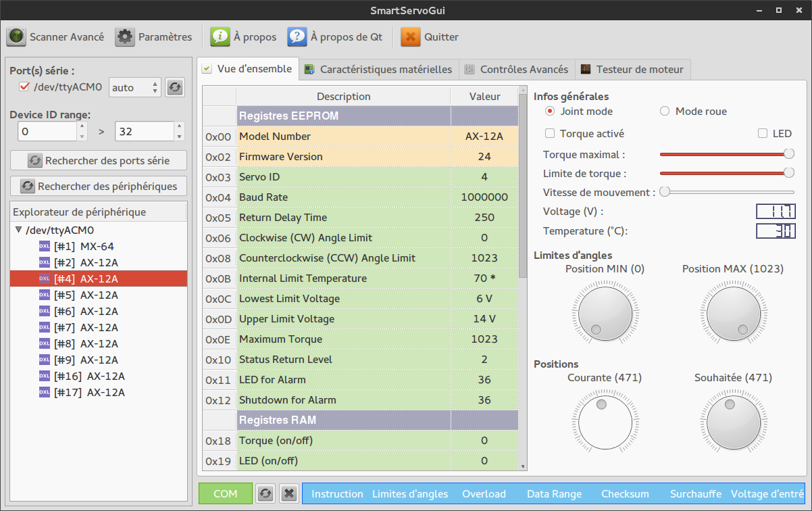Click Return Delay Time value 250
The image size is (812, 511).
click(x=484, y=218)
